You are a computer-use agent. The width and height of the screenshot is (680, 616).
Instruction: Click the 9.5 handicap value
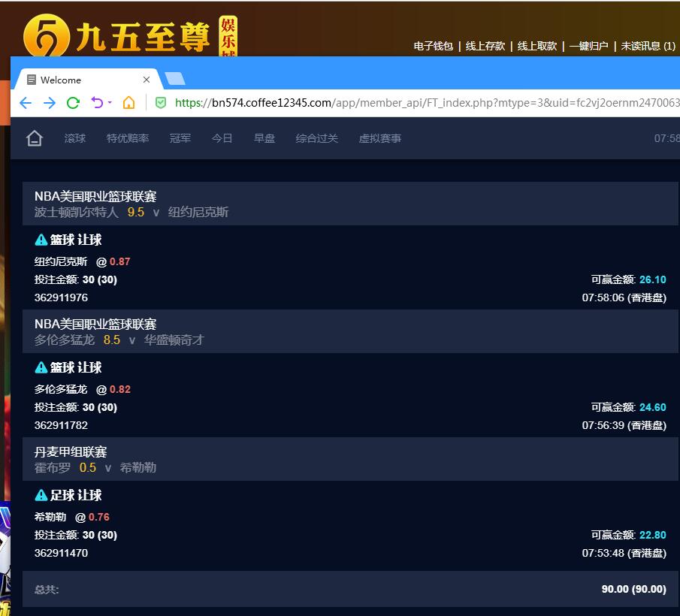point(136,212)
